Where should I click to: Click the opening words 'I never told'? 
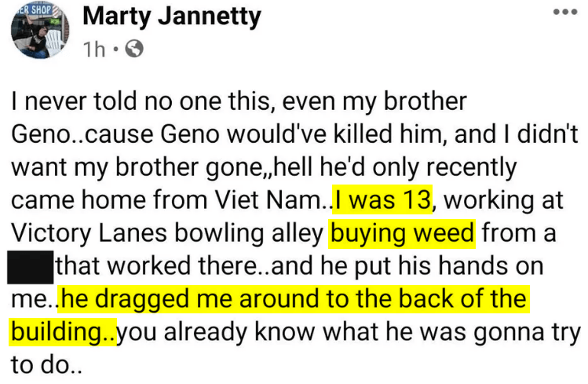point(75,101)
